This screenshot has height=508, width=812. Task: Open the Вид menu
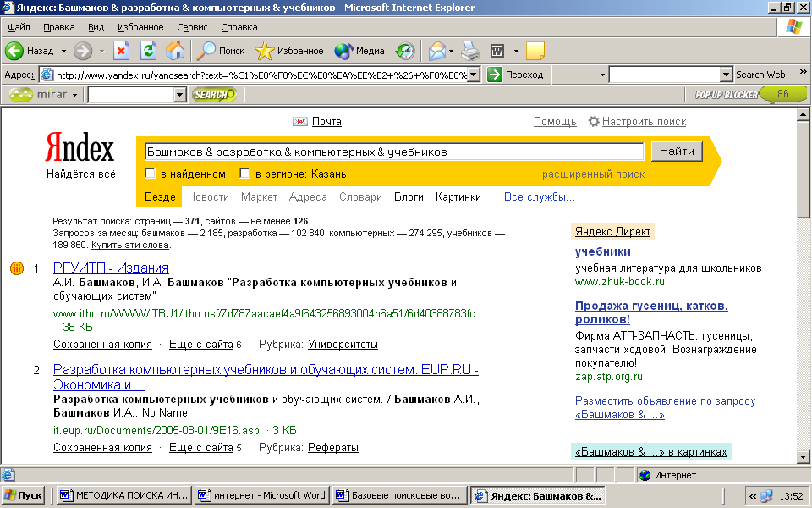[x=96, y=27]
